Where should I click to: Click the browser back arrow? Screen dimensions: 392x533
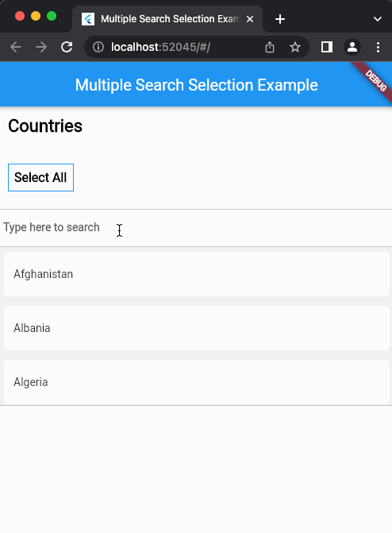[16, 47]
